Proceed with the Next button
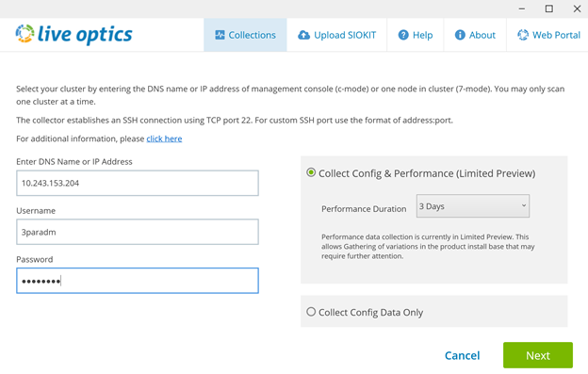The height and width of the screenshot is (374, 588). tap(538, 355)
